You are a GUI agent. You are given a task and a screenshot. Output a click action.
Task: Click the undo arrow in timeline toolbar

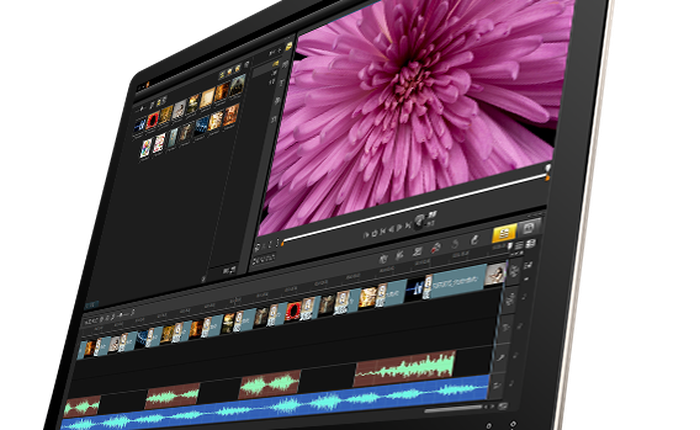[x=455, y=244]
